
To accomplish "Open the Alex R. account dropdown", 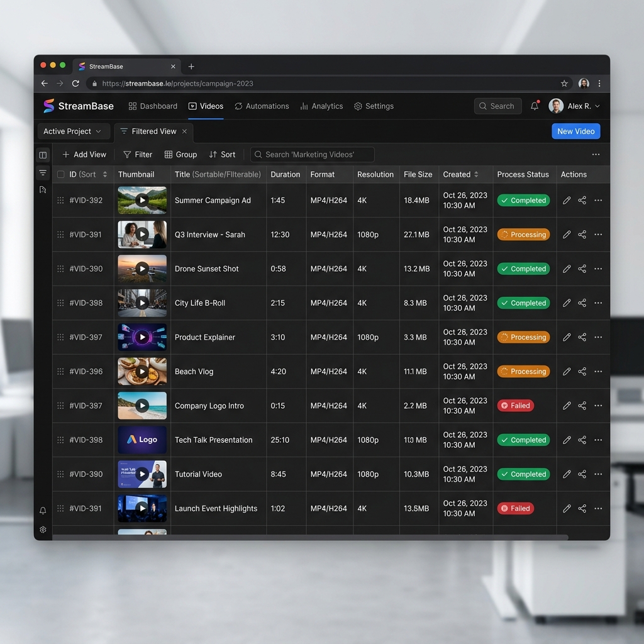I will tap(575, 106).
